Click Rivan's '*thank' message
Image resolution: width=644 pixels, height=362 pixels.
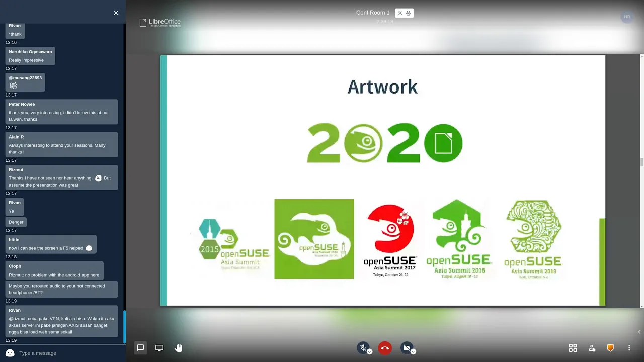15,31
